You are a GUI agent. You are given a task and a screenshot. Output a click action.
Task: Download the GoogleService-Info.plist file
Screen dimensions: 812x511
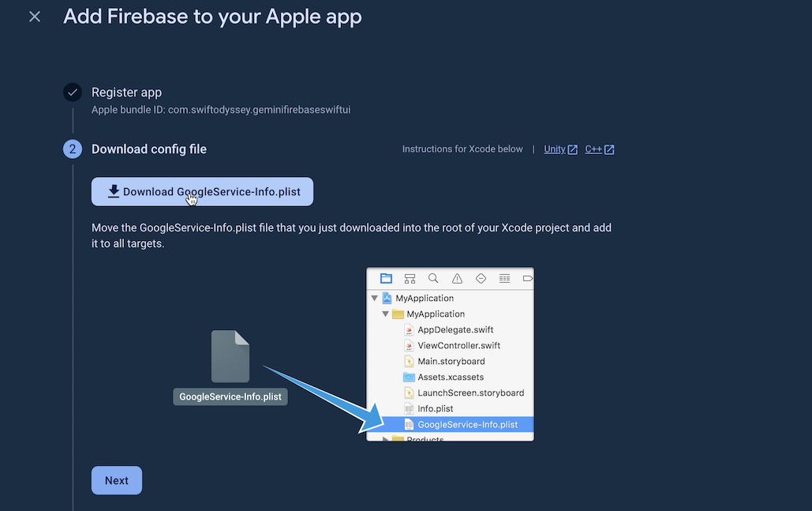(202, 192)
